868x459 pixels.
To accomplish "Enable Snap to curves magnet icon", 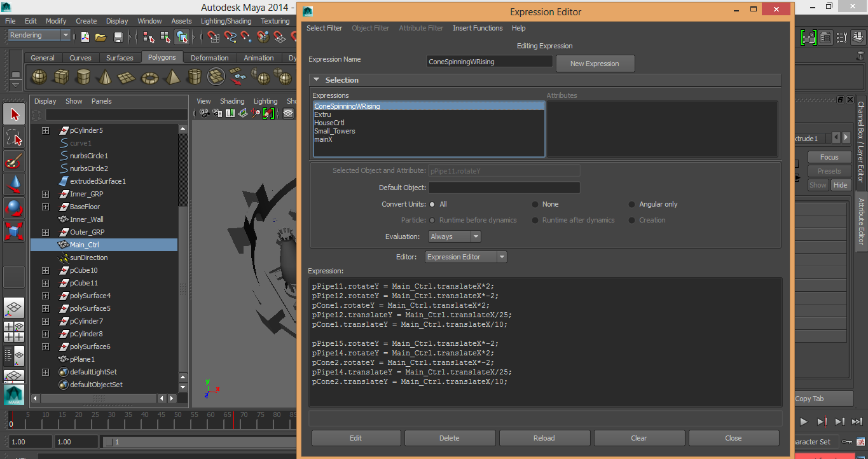I will click(230, 36).
